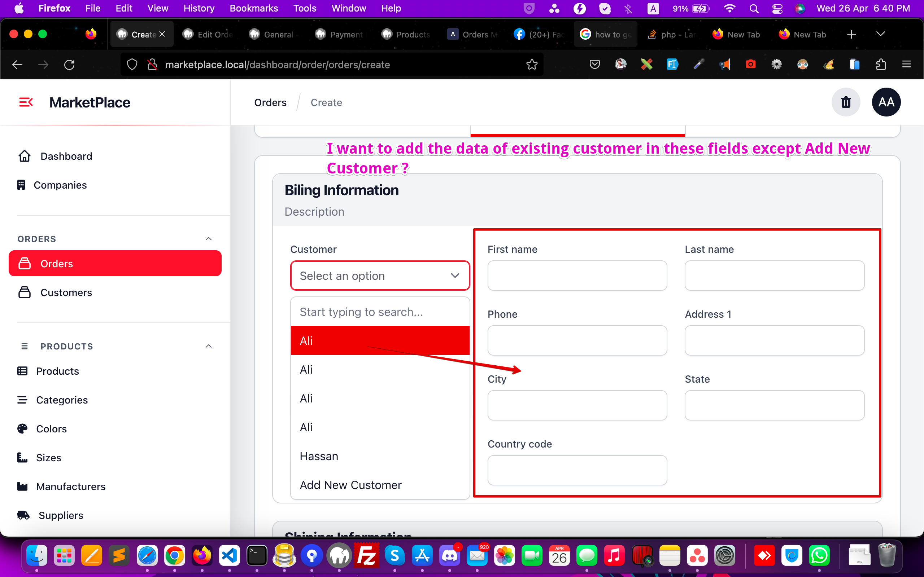Open FileZilla from the Dock
Viewport: 924px width, 577px height.
pyautogui.click(x=367, y=556)
